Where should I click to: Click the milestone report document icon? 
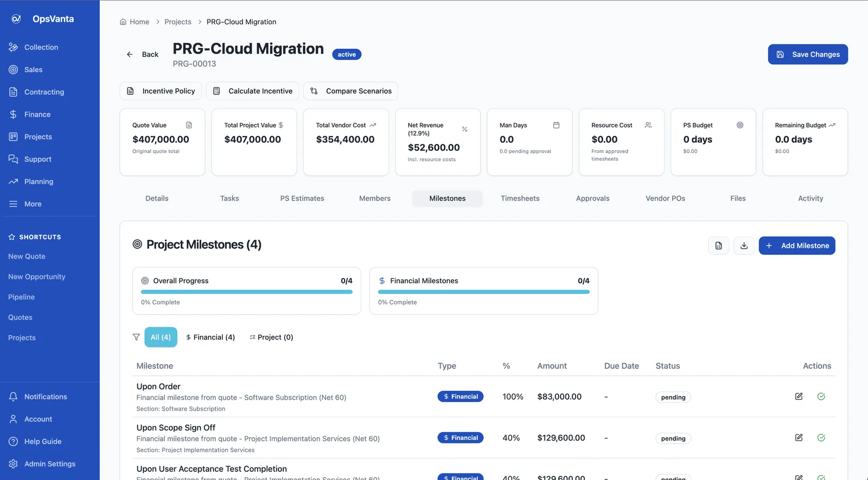pos(718,246)
